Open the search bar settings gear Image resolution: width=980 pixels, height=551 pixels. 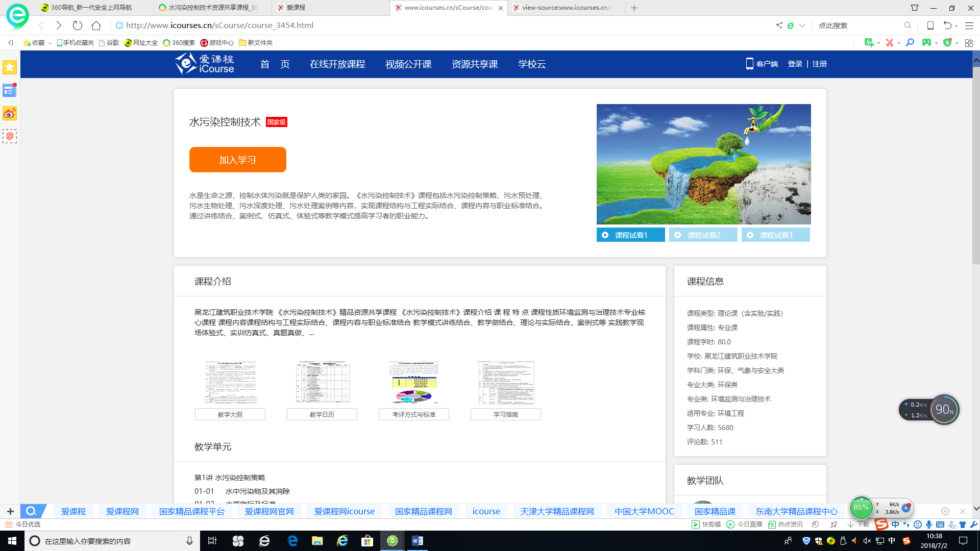click(x=945, y=511)
